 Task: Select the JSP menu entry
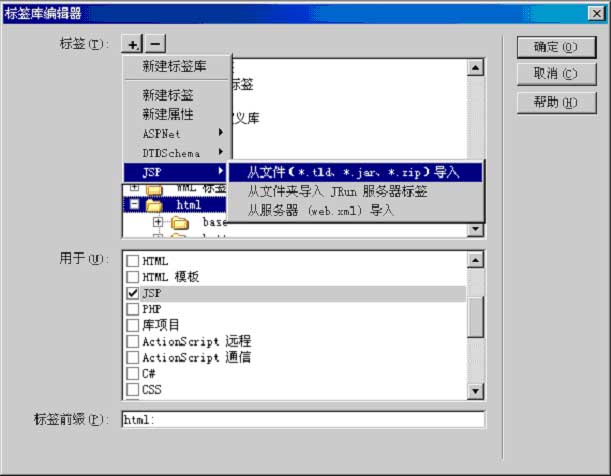point(175,172)
